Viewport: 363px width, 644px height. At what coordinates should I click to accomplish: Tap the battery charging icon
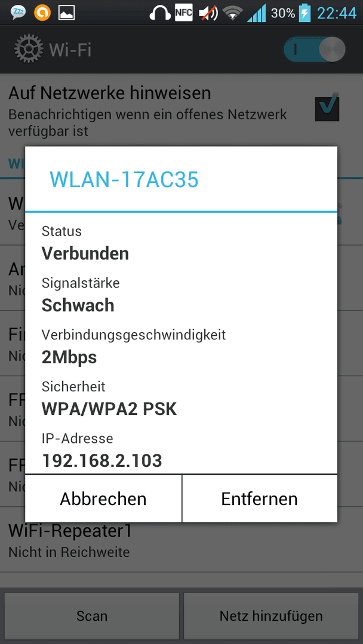(x=304, y=13)
